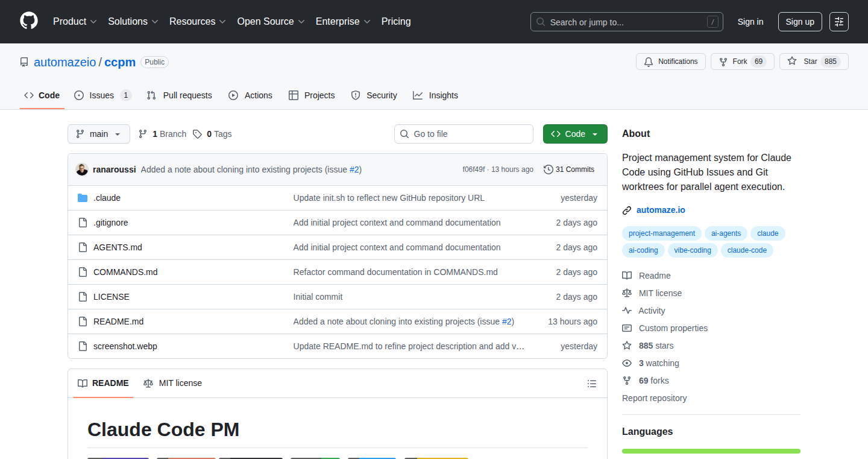Click the Custom properties icon
This screenshot has height=459, width=868.
627,328
